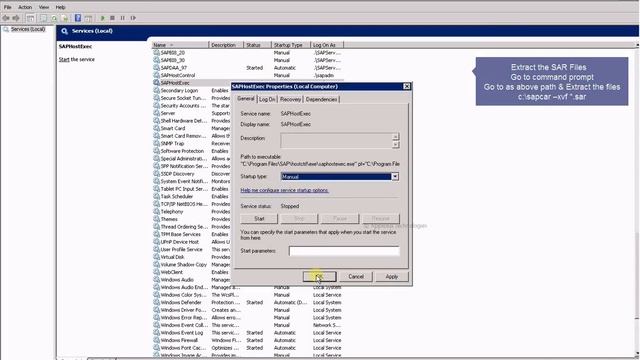
Task: Click the Description box down scroll arrow
Action: [395, 144]
